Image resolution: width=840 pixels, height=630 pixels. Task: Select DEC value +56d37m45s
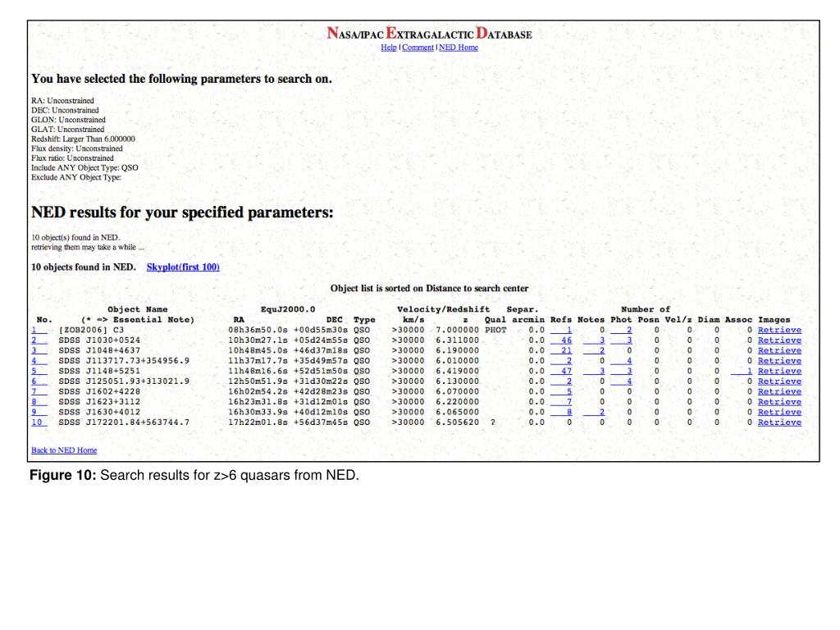click(x=321, y=422)
